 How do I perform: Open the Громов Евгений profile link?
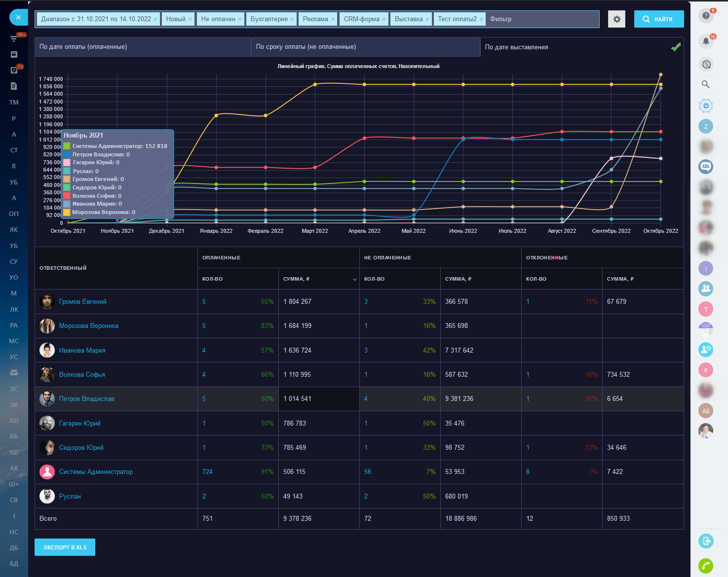tap(82, 301)
